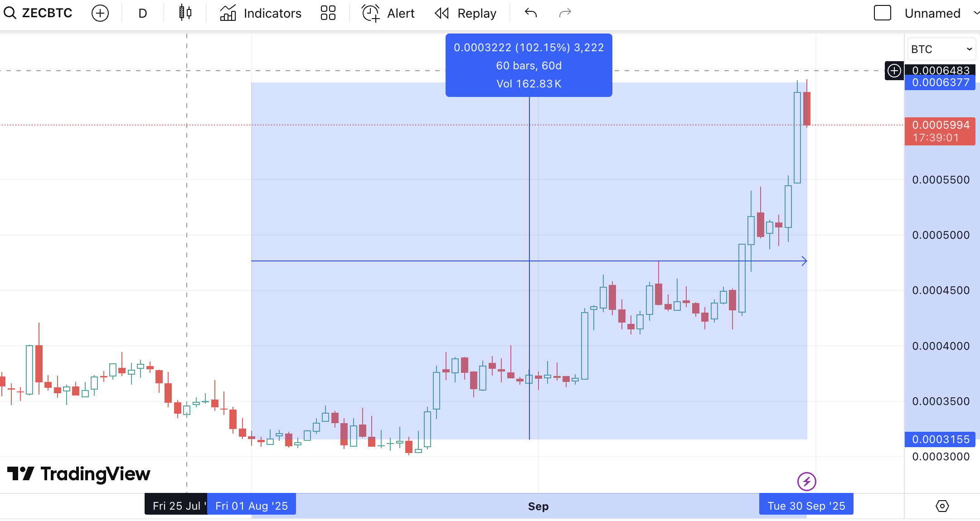Click the Fri 01 Aug '25 date button
This screenshot has height=521, width=980.
[x=251, y=504]
